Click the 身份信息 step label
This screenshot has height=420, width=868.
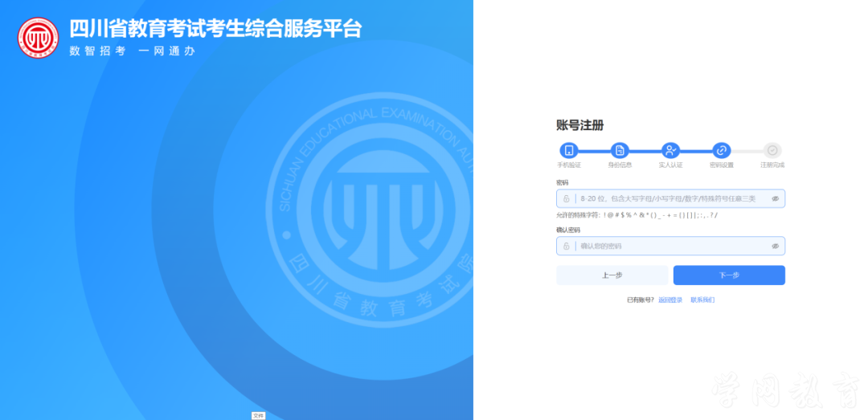click(x=620, y=165)
